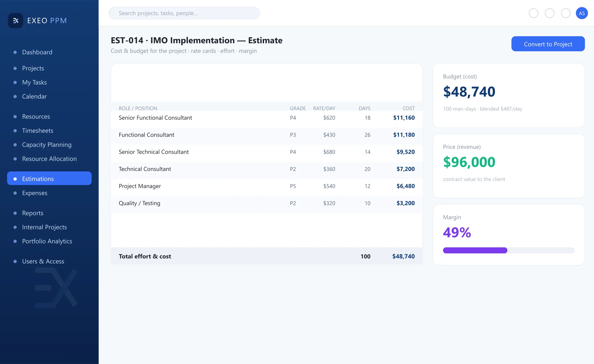Select Resource Allocation in the sidebar
The height and width of the screenshot is (364, 594).
click(49, 159)
